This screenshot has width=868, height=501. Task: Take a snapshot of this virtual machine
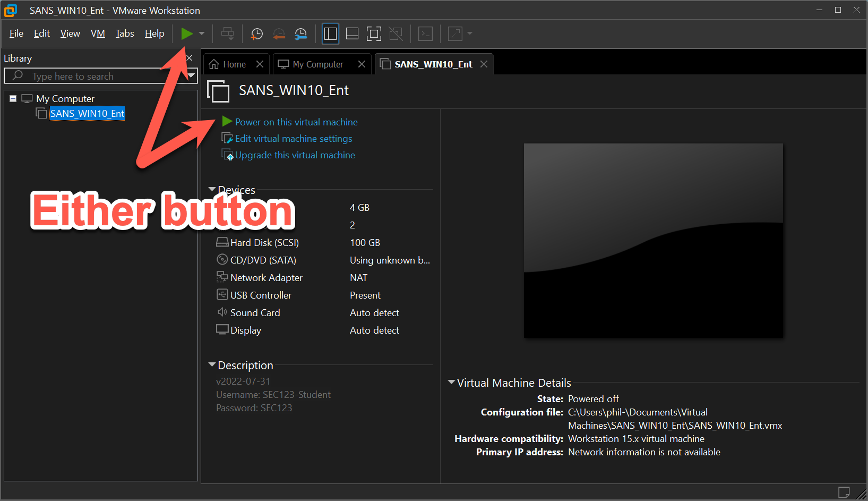tap(256, 34)
